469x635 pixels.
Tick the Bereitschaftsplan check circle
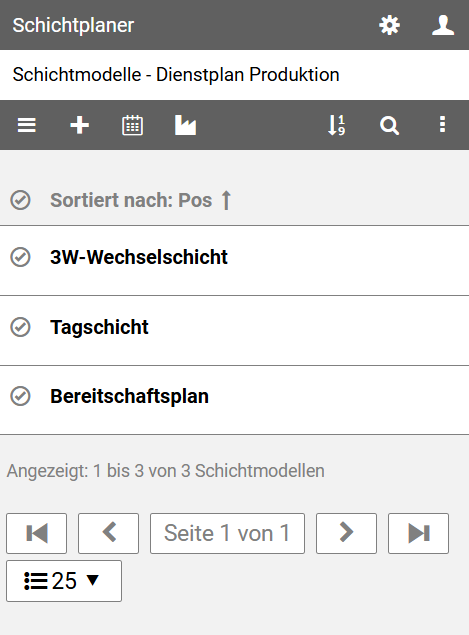[20, 396]
